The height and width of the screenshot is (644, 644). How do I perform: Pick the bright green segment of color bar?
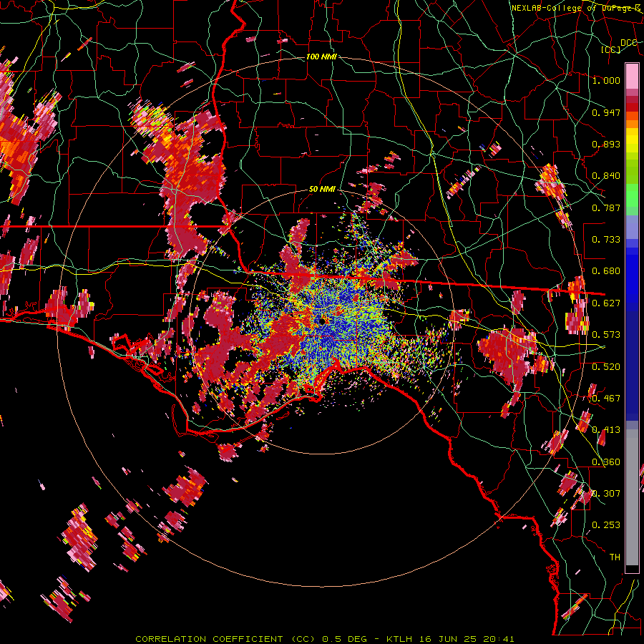[x=632, y=195]
